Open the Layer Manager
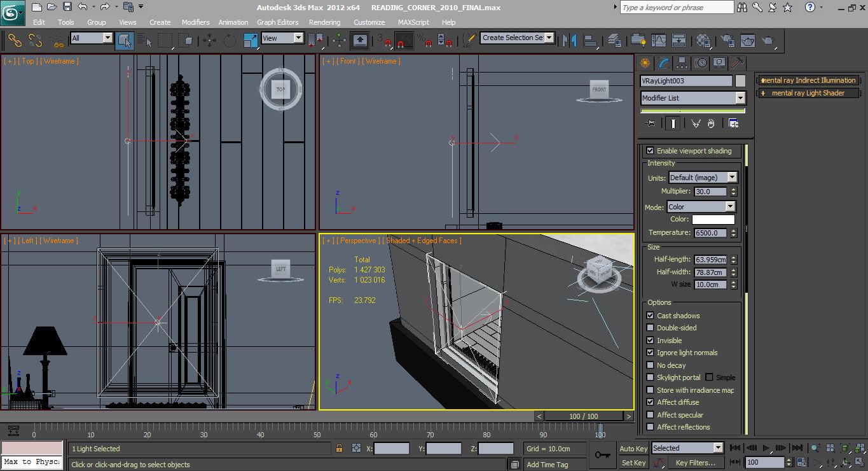868x471 pixels. (x=614, y=41)
